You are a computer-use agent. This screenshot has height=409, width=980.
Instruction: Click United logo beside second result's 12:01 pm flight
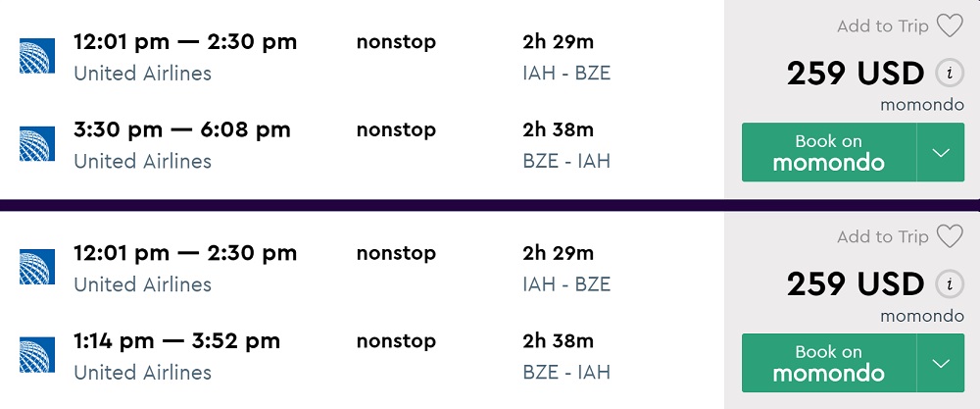pos(36,268)
